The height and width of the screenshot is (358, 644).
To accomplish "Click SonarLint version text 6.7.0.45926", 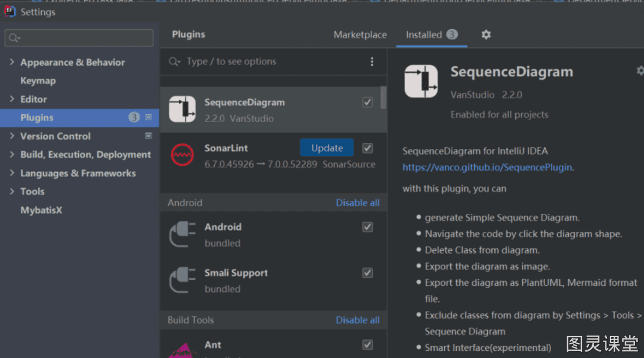I will [x=229, y=164].
